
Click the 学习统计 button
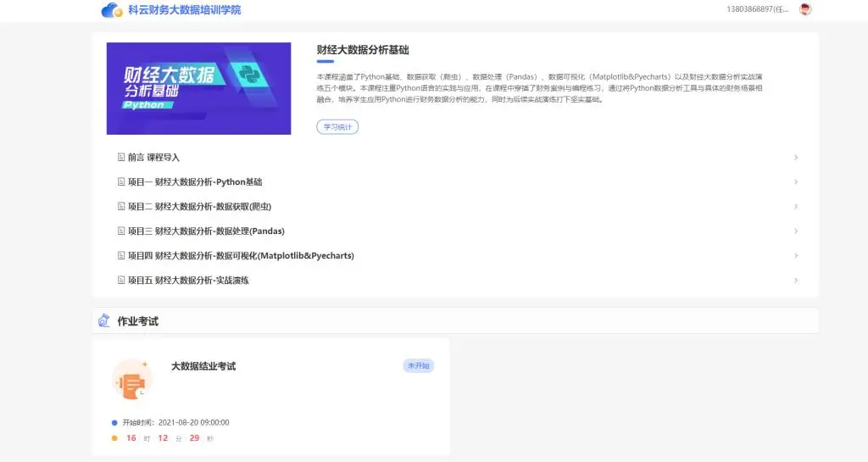[x=337, y=127]
